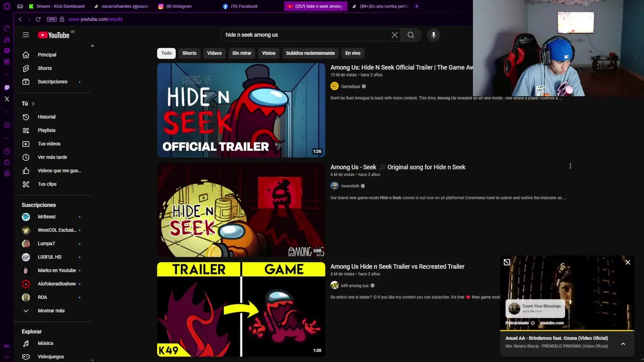Switch to oscarrsifuentes TikTok tab
The height and width of the screenshot is (362, 644).
coord(122,6)
